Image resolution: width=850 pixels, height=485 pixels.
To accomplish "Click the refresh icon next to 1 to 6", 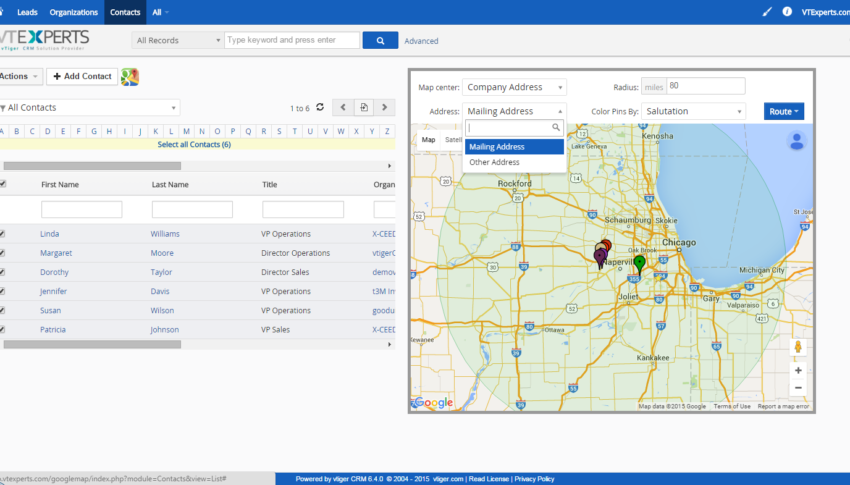I will [320, 107].
